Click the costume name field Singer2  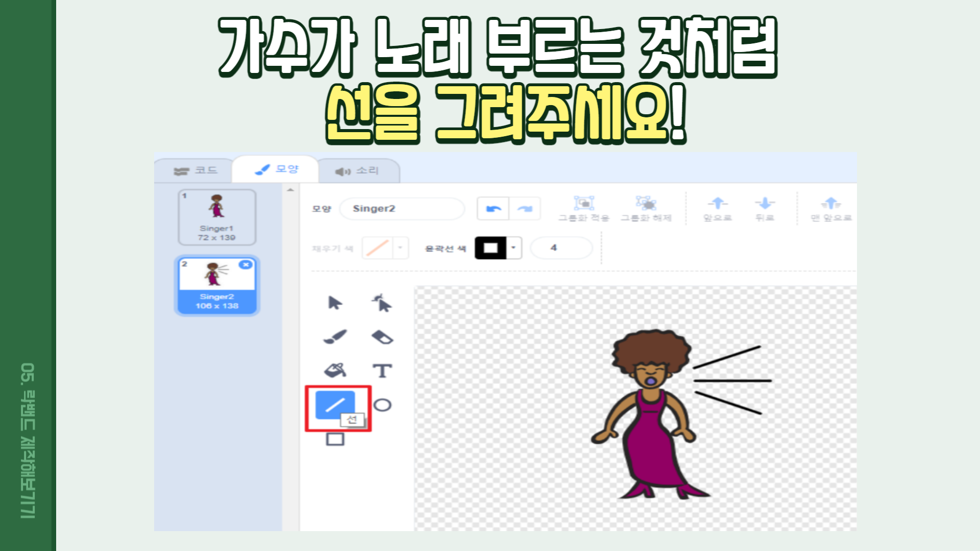[401, 209]
